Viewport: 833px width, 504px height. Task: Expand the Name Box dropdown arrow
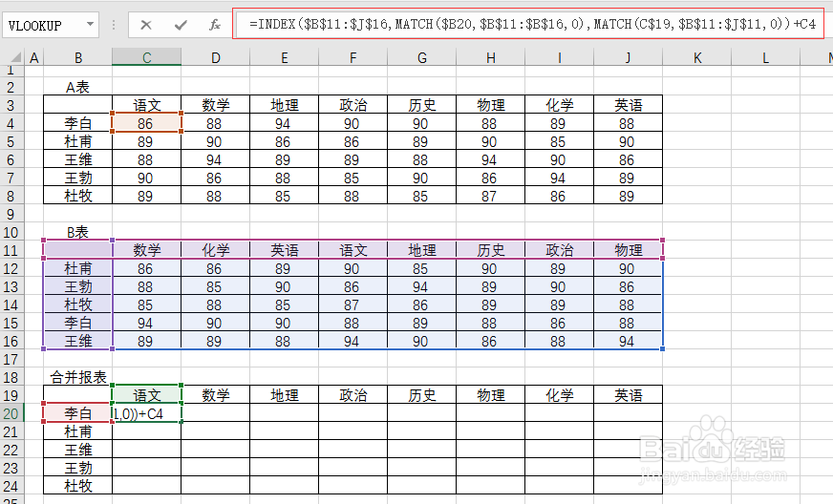(x=91, y=25)
